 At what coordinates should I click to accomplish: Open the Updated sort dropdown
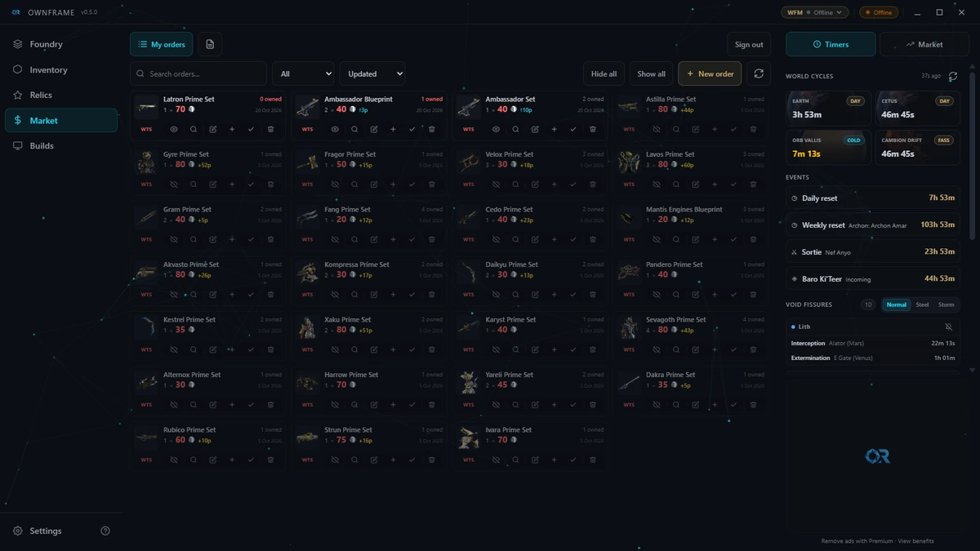(372, 73)
